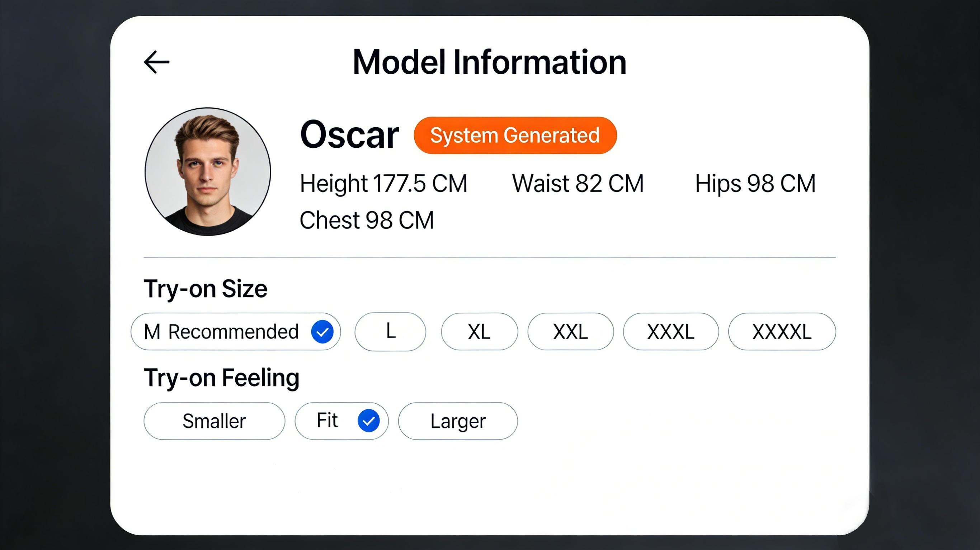
Task: Click the Hips 98 CM measurement
Action: click(755, 184)
